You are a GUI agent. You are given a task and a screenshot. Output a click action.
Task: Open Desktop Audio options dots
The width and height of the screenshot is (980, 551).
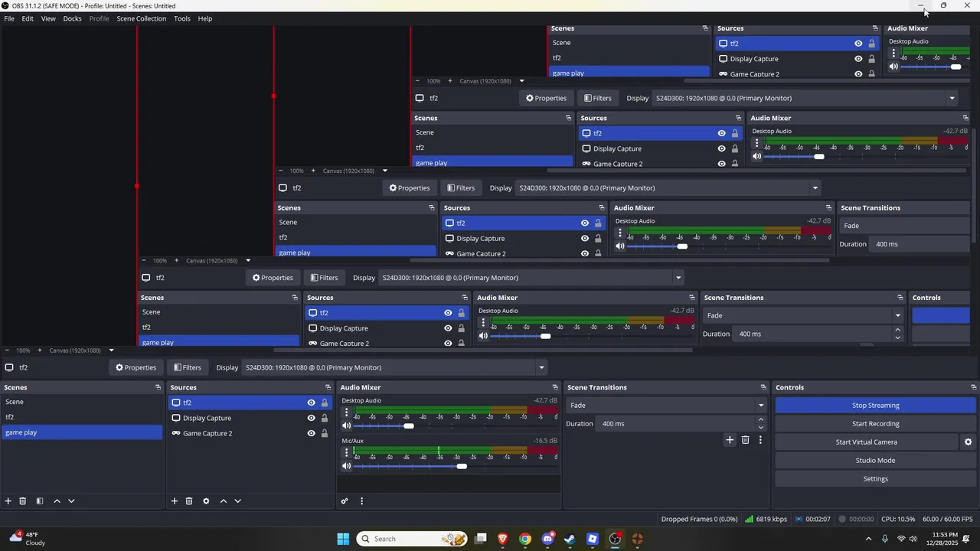coord(346,412)
